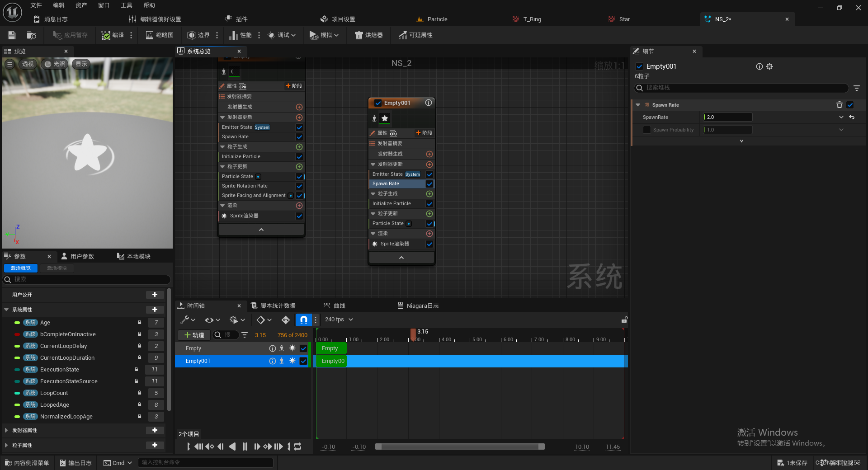The image size is (868, 470).
Task: Enable the Spawn Probability checkbox
Action: pyautogui.click(x=647, y=130)
